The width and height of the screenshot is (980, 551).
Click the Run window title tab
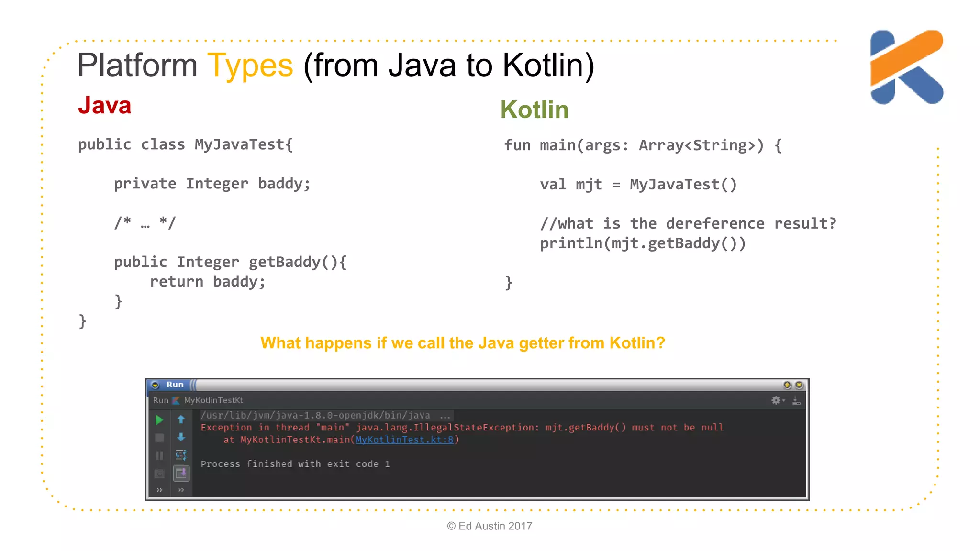coord(175,385)
